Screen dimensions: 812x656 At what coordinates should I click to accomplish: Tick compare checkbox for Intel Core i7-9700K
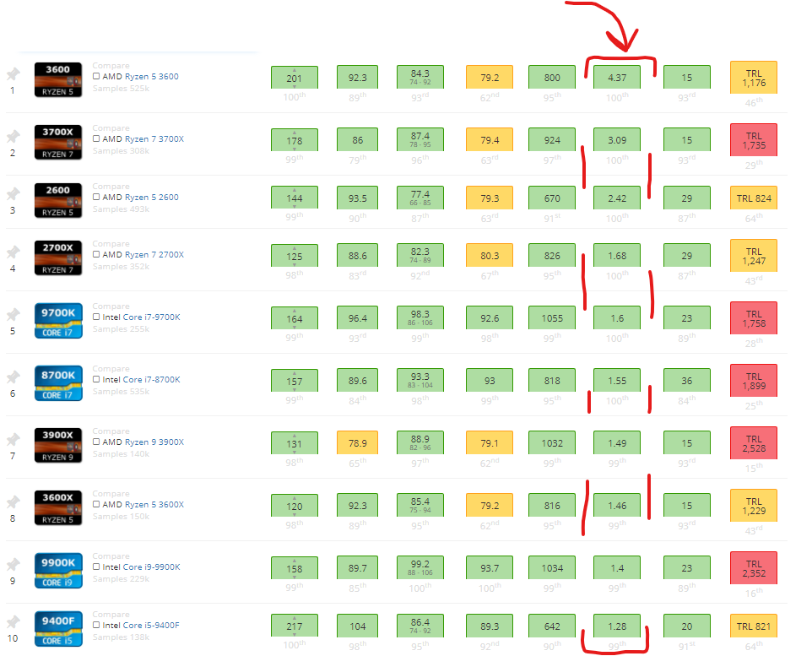(x=96, y=317)
